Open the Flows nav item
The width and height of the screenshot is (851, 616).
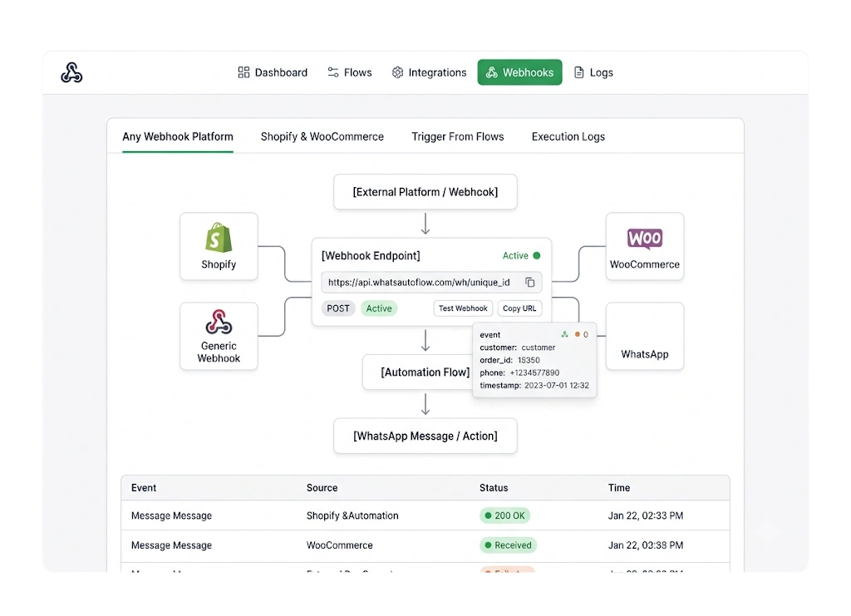(x=350, y=72)
